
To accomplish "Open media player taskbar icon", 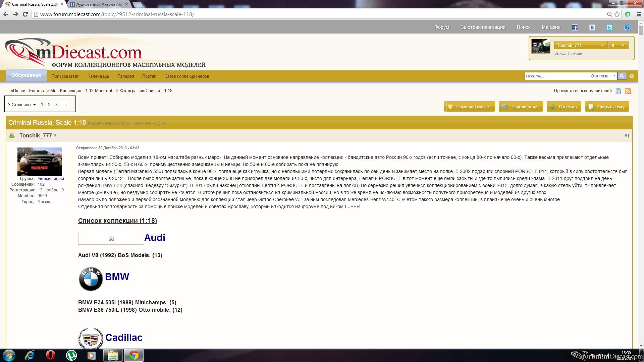I will [92, 355].
